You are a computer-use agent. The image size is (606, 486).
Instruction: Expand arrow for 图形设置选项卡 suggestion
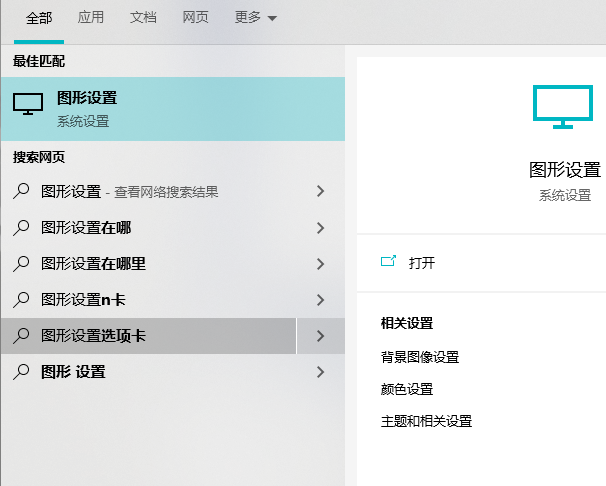point(320,336)
